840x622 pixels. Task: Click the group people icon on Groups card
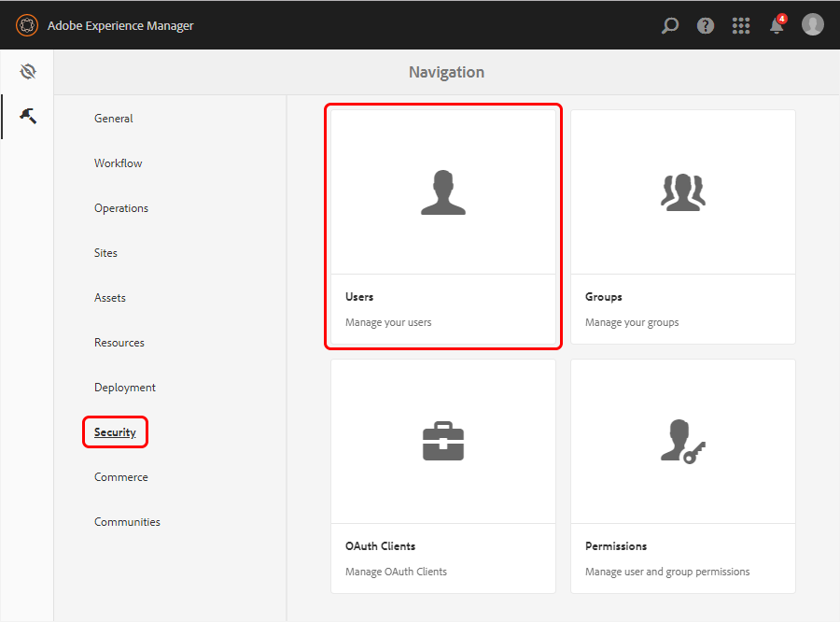[x=683, y=192]
